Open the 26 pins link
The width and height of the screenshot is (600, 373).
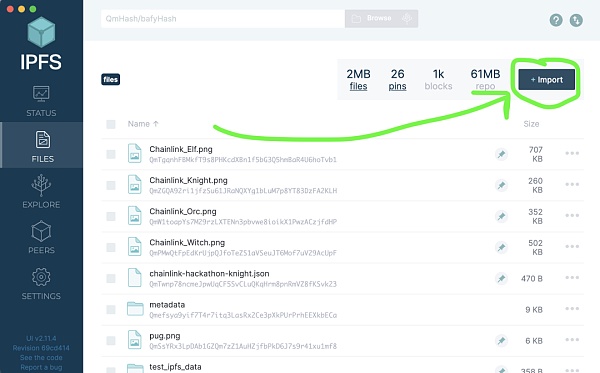pos(397,80)
